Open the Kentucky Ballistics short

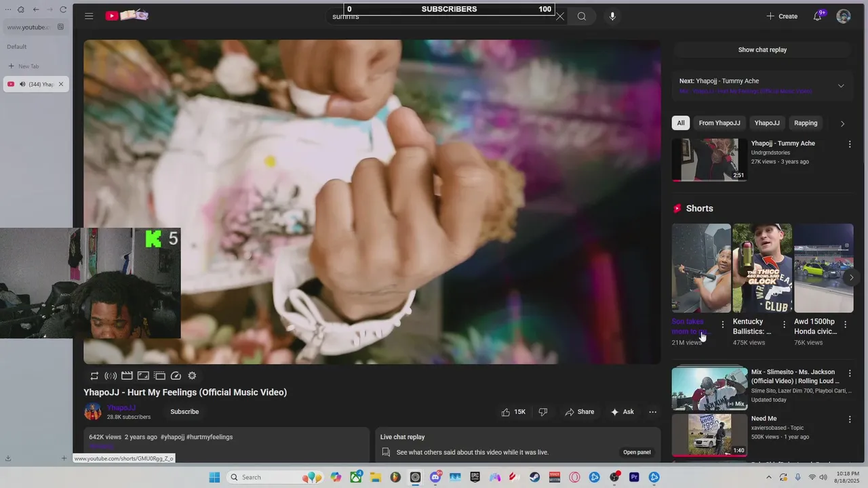(762, 268)
